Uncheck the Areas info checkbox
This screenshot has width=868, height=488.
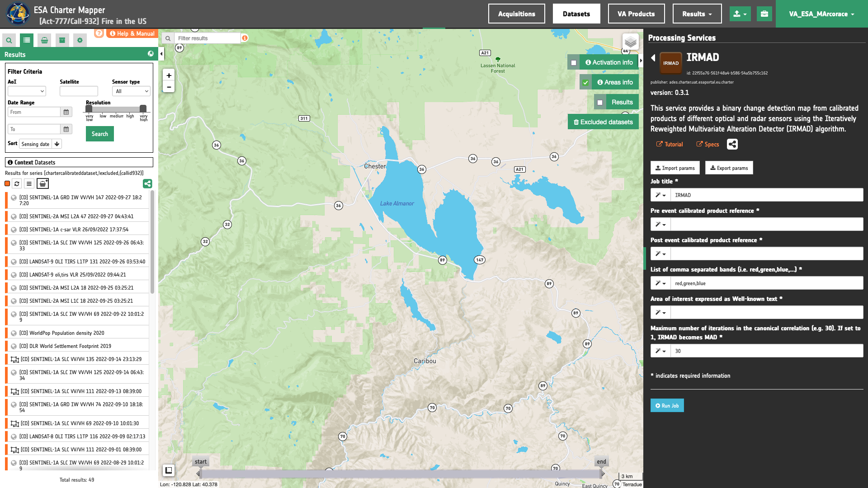(x=585, y=83)
